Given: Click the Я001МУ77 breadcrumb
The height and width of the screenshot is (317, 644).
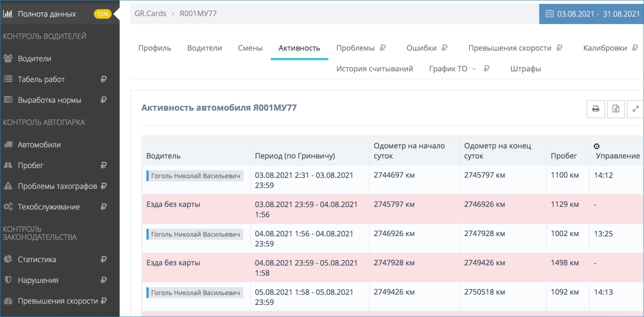Looking at the screenshot, I should click(x=198, y=13).
